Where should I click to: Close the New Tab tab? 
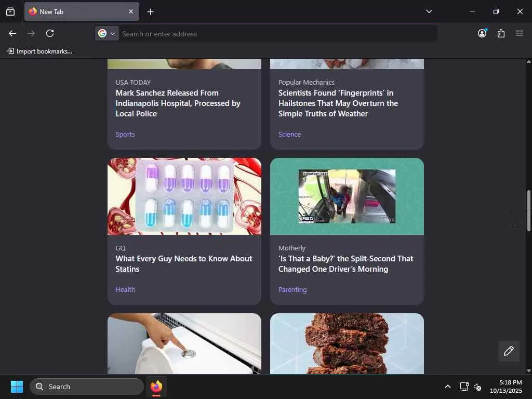(x=131, y=11)
